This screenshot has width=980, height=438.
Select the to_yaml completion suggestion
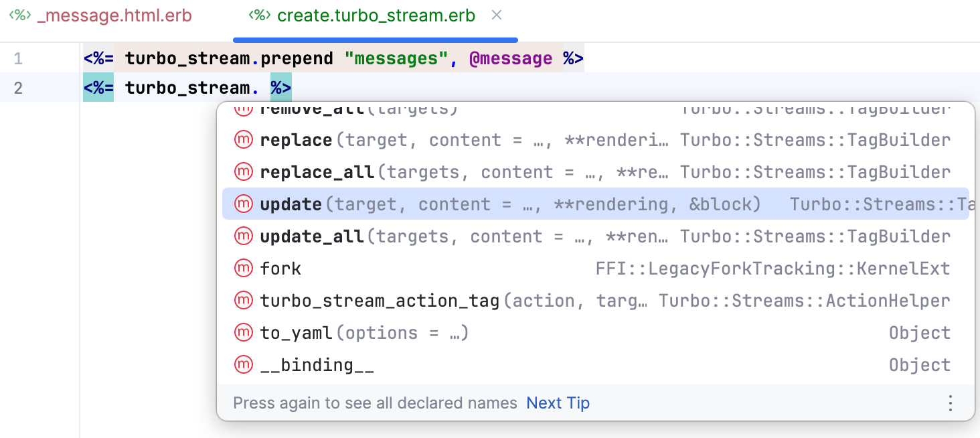(596, 333)
